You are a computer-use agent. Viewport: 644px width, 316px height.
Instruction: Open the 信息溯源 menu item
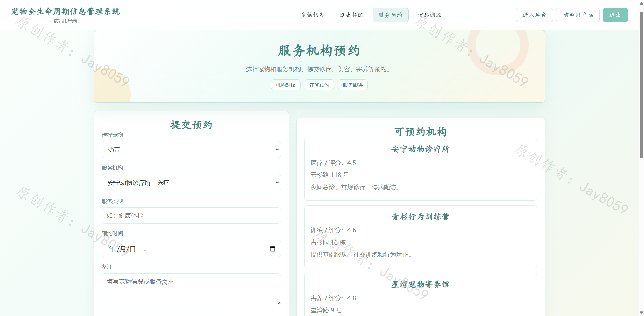(429, 15)
